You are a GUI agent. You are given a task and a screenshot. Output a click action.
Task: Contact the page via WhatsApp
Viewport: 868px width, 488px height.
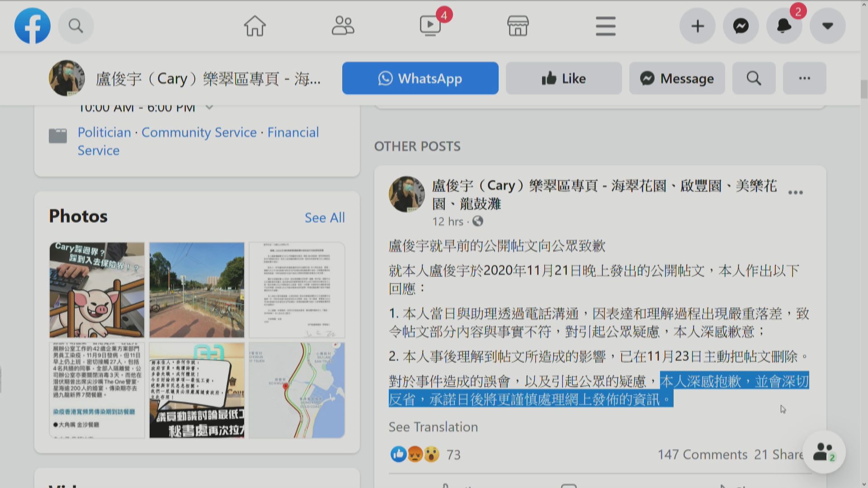click(x=420, y=78)
